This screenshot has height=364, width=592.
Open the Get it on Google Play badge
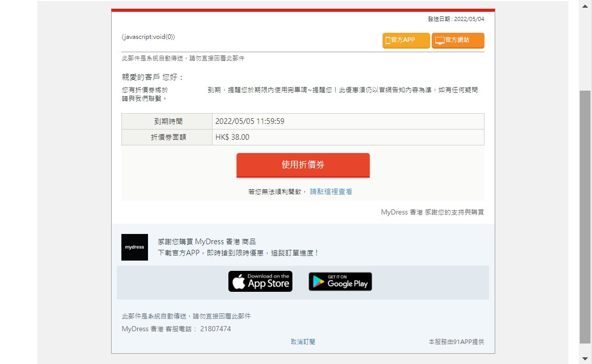(x=340, y=281)
